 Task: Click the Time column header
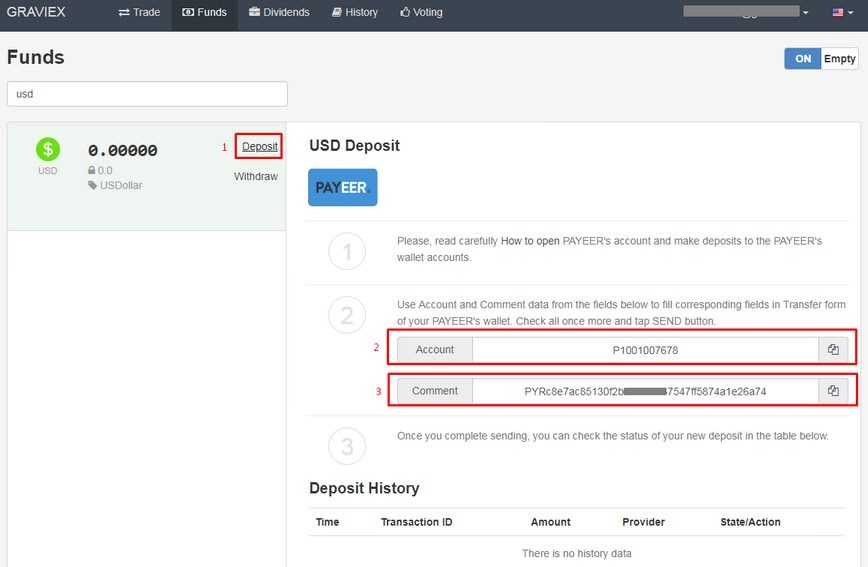pyautogui.click(x=327, y=522)
